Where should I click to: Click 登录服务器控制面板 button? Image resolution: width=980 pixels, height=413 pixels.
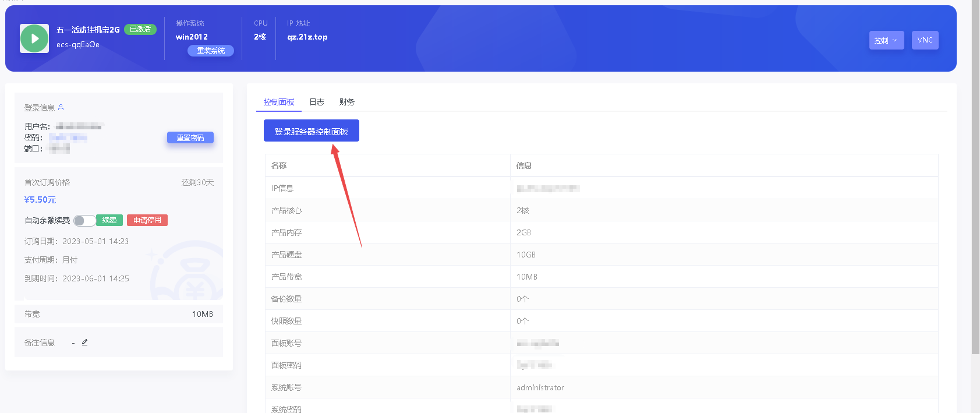[x=312, y=130]
